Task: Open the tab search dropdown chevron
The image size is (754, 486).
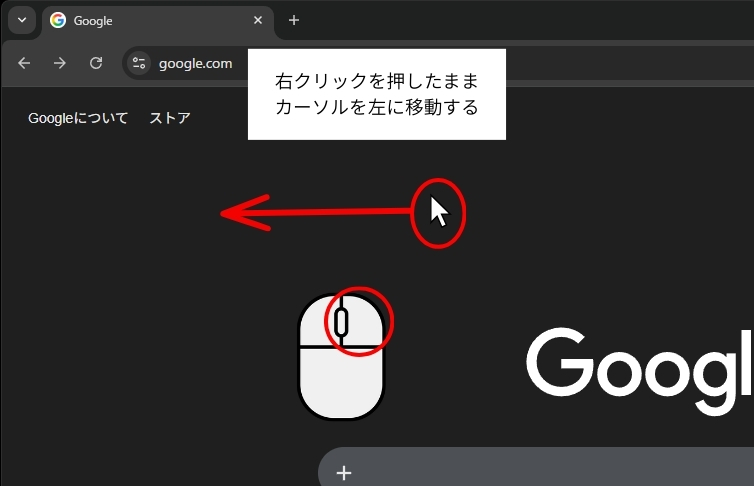Action: 21,20
